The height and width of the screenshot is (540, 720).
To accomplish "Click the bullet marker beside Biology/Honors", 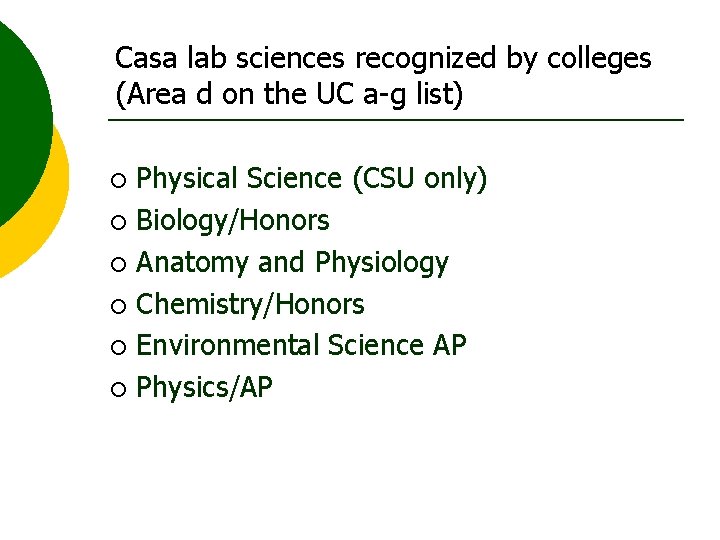I will pos(119,223).
